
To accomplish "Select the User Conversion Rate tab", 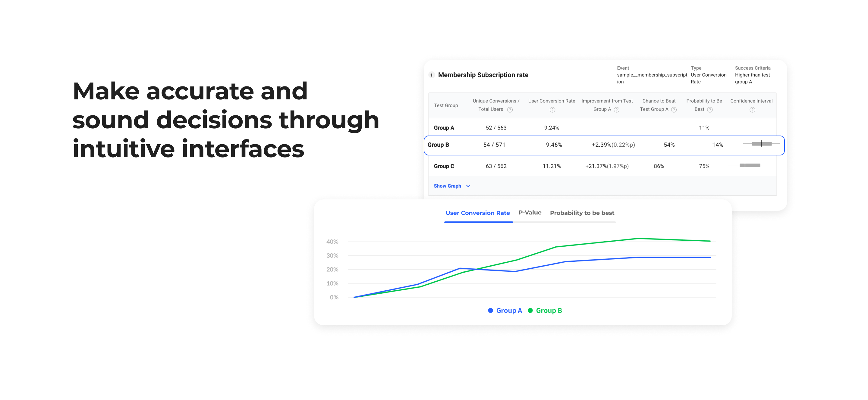I will click(x=477, y=213).
